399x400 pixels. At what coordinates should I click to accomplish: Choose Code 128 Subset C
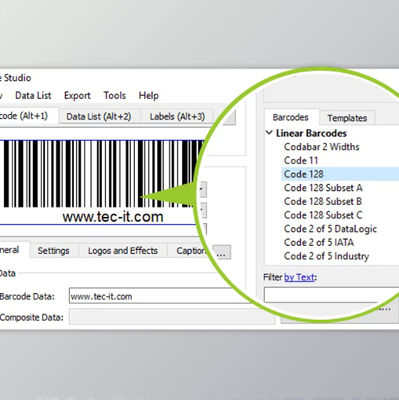(x=323, y=215)
